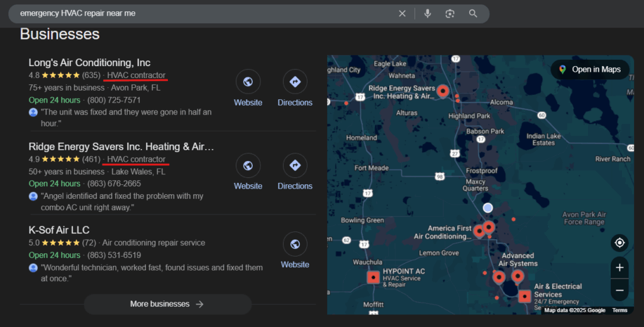
Task: Click '50+ years in business' text
Action: (x=67, y=172)
